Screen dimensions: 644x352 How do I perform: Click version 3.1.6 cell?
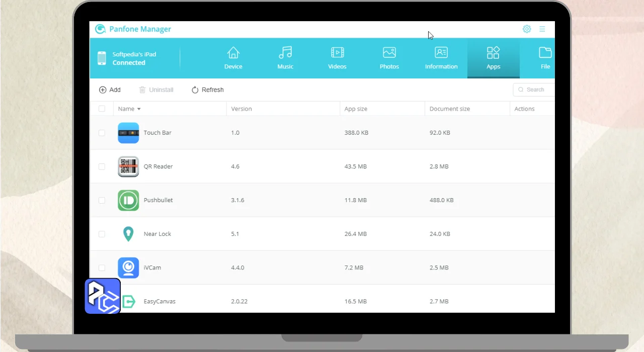pyautogui.click(x=237, y=200)
